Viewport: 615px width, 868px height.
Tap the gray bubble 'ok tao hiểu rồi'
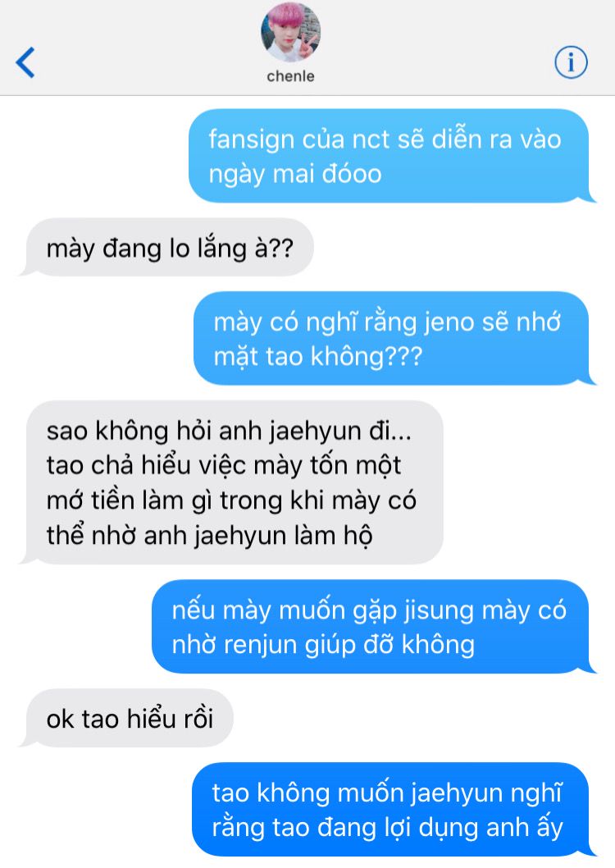(126, 719)
